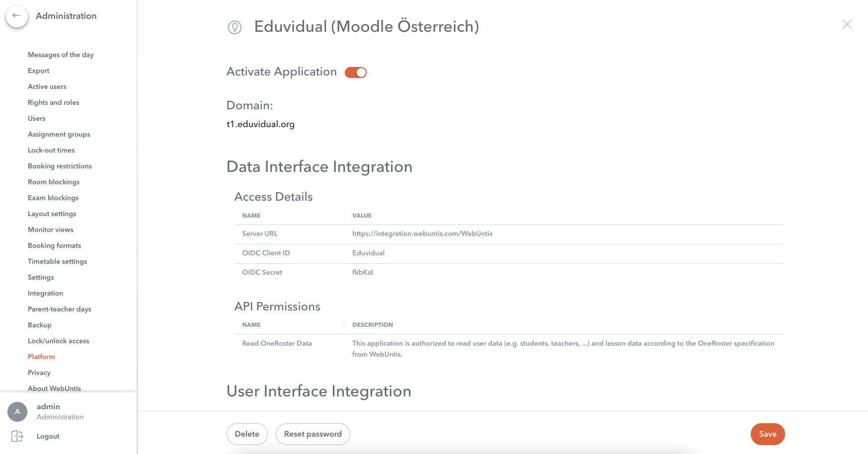Image resolution: width=868 pixels, height=454 pixels.
Task: Select Users in the sidebar
Action: (x=37, y=118)
